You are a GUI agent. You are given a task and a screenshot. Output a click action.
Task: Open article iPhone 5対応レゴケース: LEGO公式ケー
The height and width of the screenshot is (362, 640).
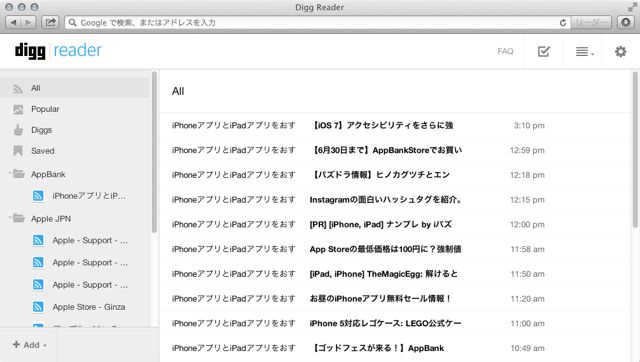point(385,323)
